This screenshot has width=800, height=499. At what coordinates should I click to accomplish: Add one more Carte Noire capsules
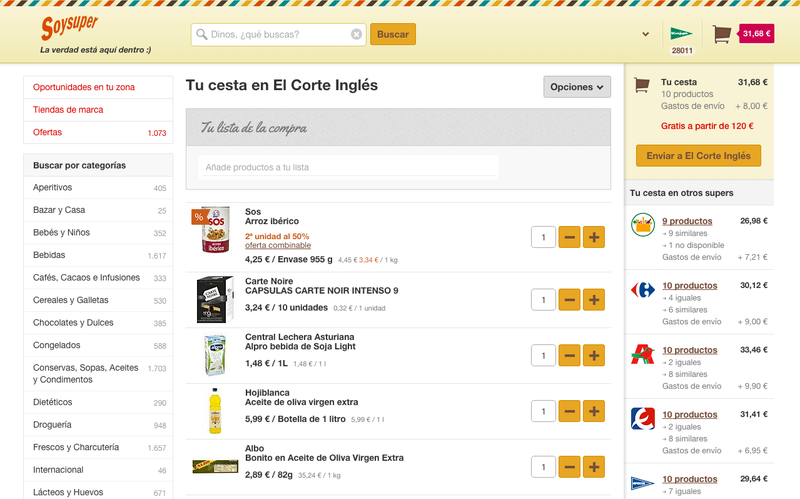[594, 300]
